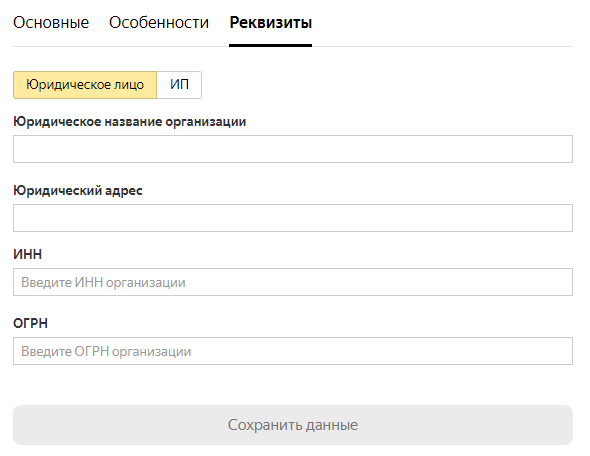Click the Сохранить данные button
Screen dimensions: 590x456
tap(293, 425)
